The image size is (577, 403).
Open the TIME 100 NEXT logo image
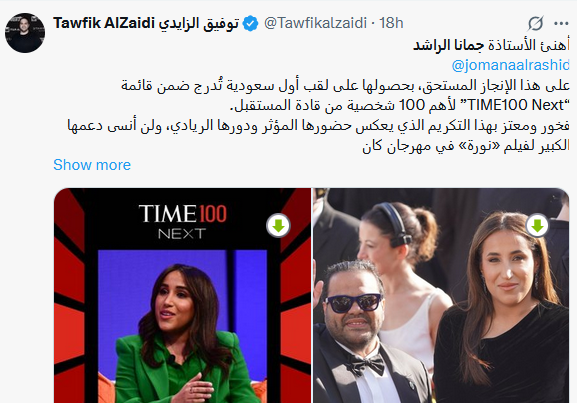183,222
